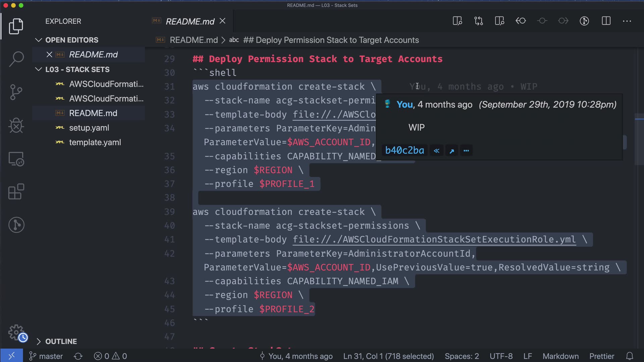Change language mode from Markdown

pos(560,356)
